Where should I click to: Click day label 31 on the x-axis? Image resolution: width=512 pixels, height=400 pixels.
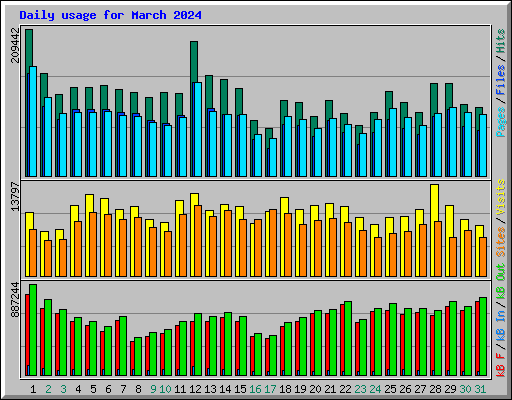480,389
